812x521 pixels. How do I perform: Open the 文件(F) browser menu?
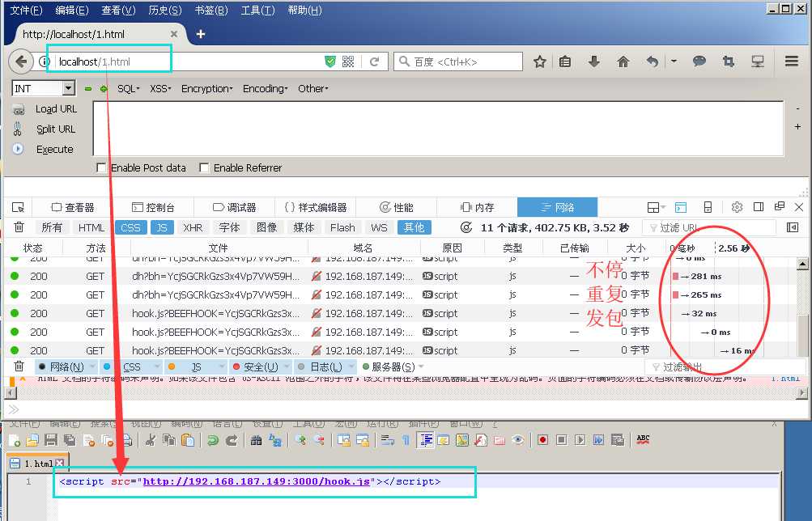pyautogui.click(x=26, y=11)
